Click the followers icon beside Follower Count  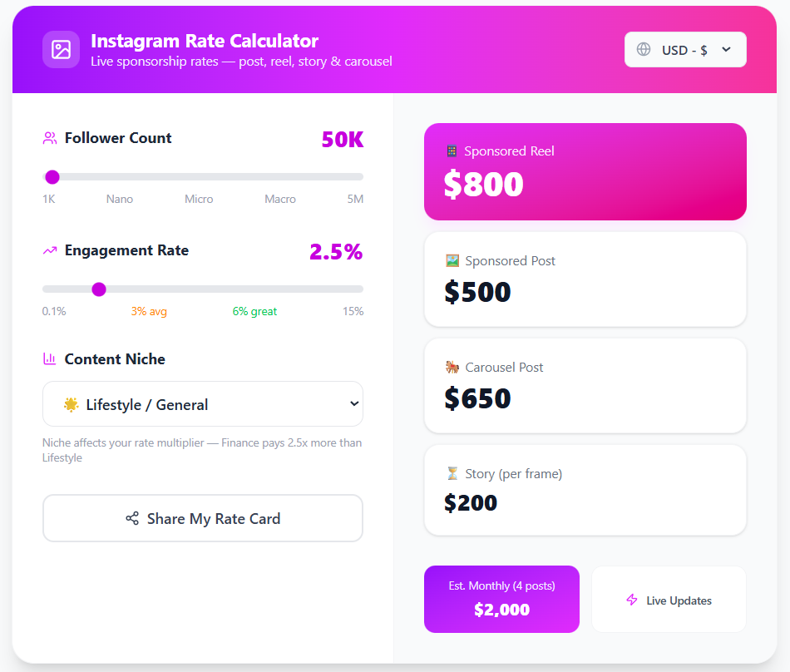[49, 137]
